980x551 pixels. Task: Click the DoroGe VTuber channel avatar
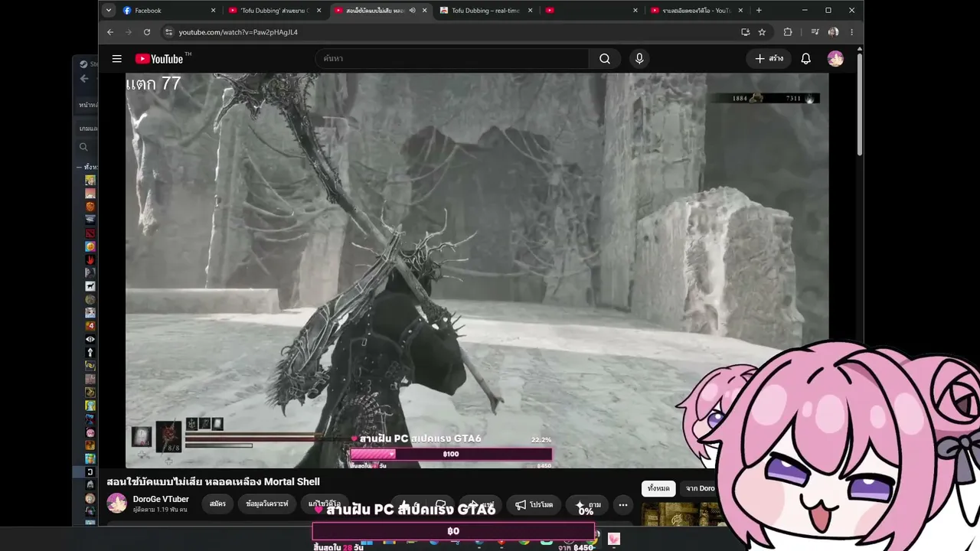[117, 503]
